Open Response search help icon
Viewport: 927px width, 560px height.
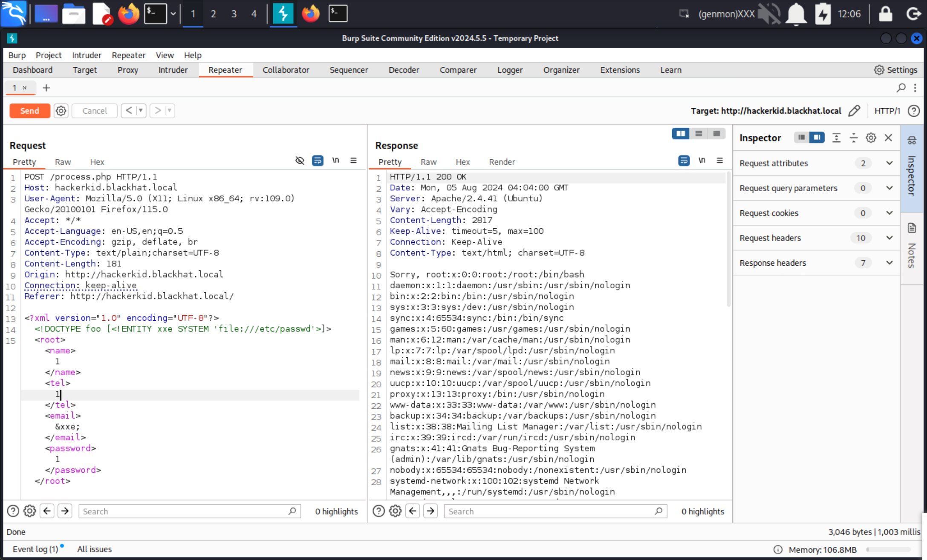(x=378, y=511)
